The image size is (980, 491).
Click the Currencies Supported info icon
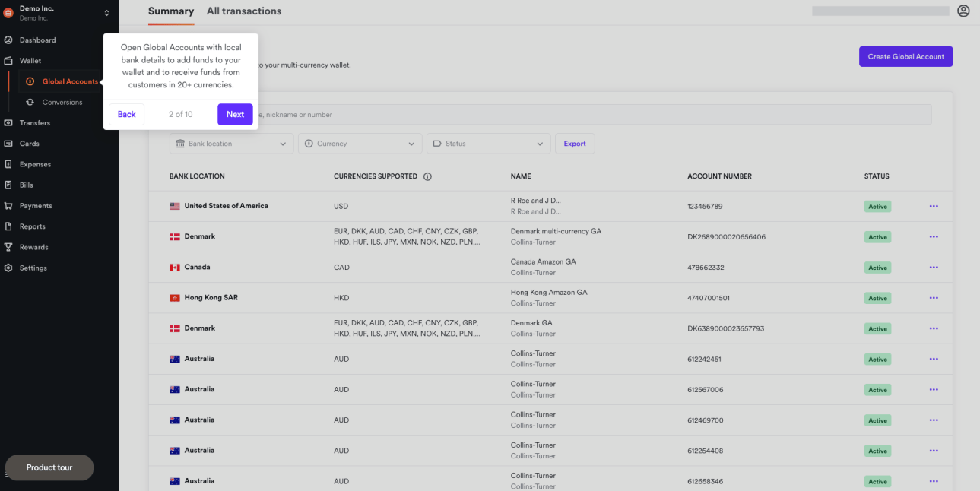click(427, 176)
